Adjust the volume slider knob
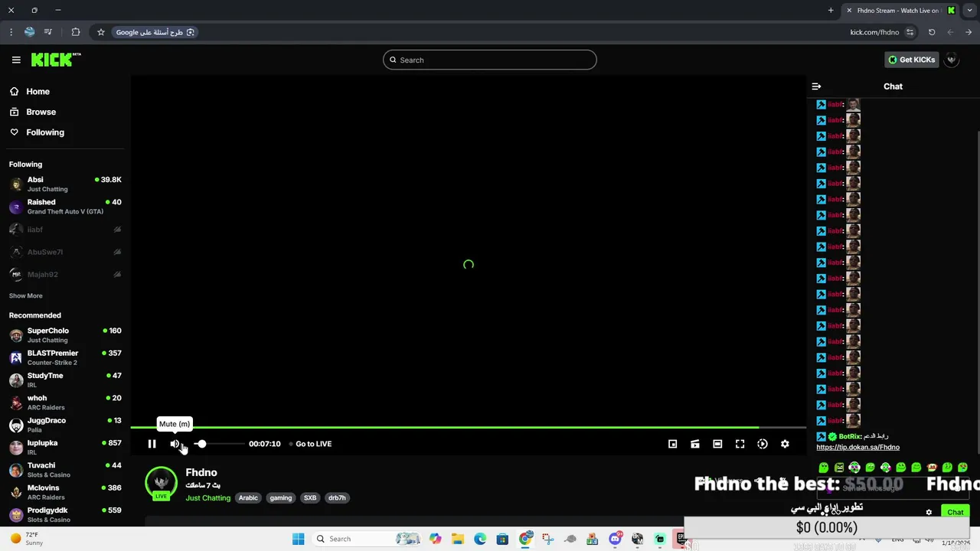Screen dimensions: 980x551 (x=201, y=444)
